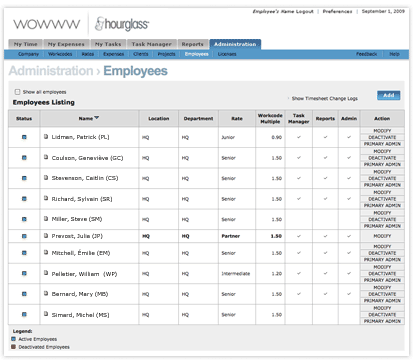Screen dimensions: 413x364
Task: Open document icon beside Mitchell, Émilie
Action: click(46, 252)
